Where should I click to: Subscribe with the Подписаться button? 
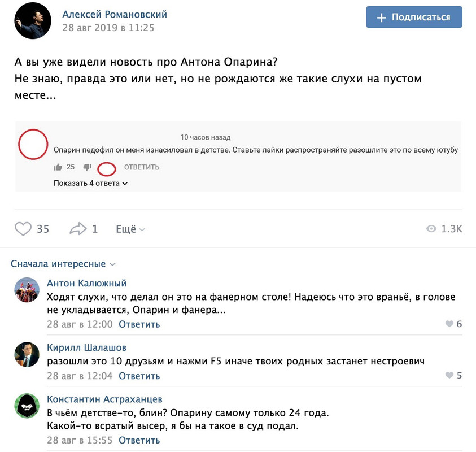(414, 17)
